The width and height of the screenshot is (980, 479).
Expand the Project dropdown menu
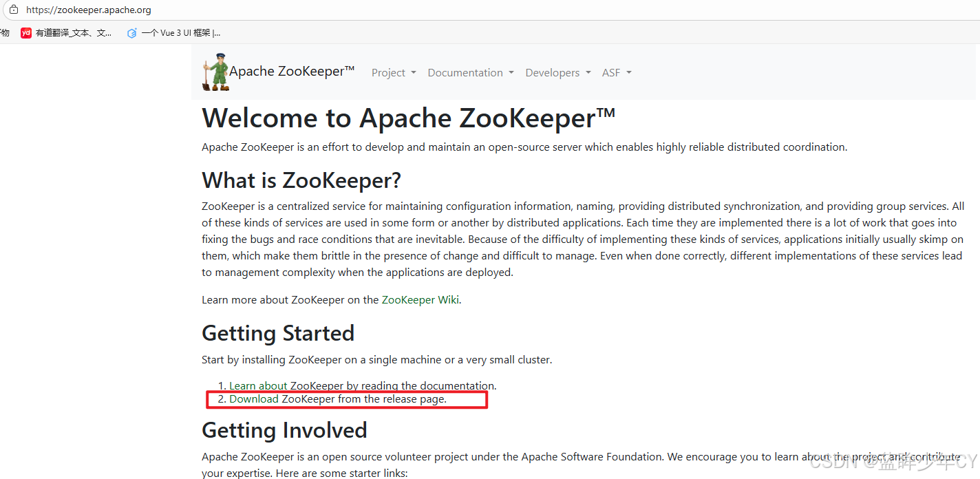coord(394,72)
